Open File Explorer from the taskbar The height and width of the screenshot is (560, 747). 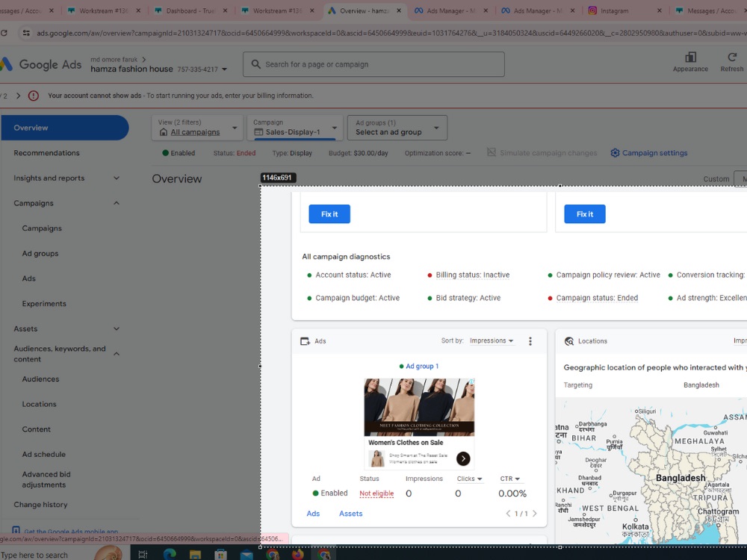(195, 554)
